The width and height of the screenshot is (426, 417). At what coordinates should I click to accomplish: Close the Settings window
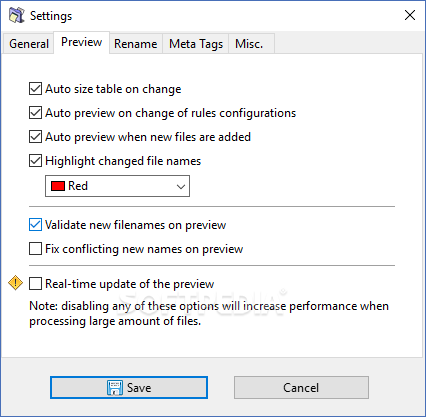(x=410, y=15)
